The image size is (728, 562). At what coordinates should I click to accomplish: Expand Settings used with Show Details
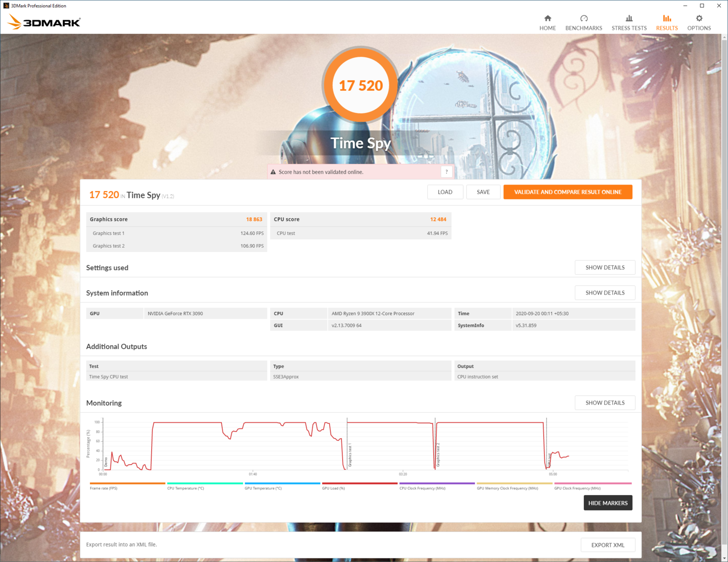(605, 267)
